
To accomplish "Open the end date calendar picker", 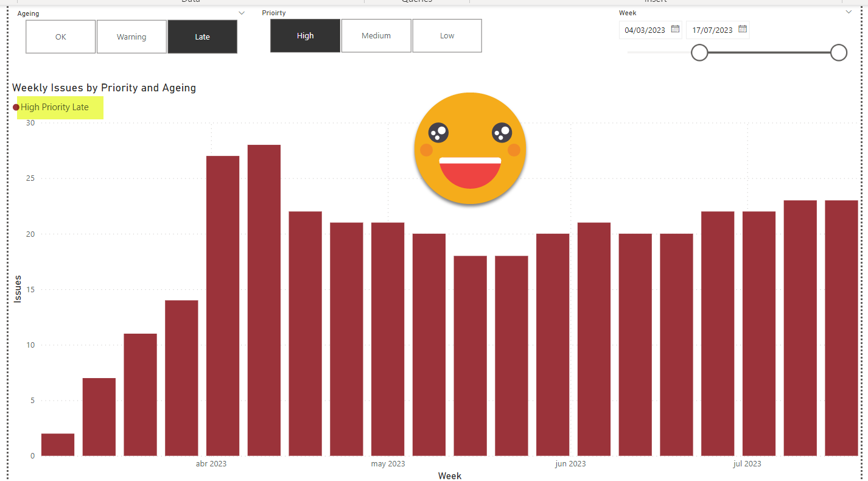I will point(742,29).
